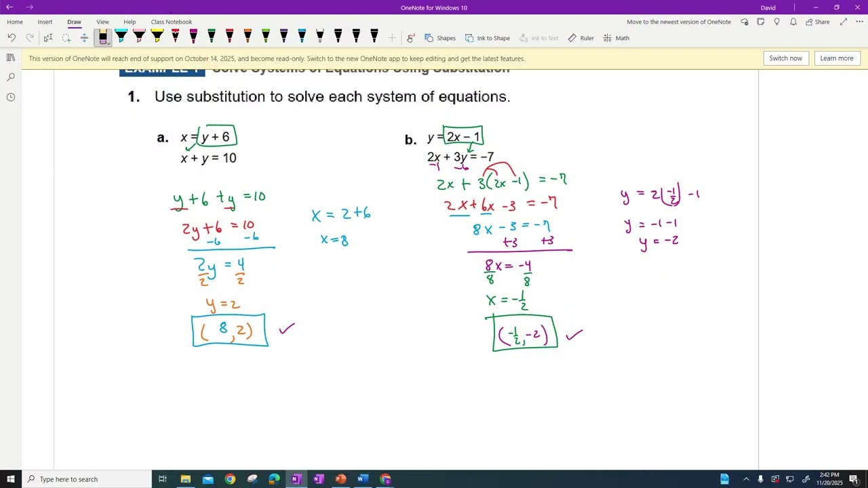Select the Lasso Select tool
868x488 pixels.
(x=66, y=38)
